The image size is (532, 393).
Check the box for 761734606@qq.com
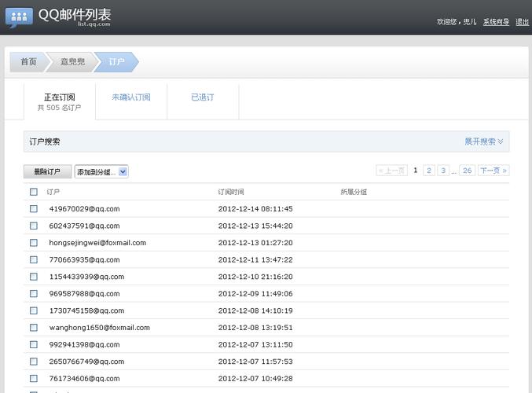tap(34, 378)
